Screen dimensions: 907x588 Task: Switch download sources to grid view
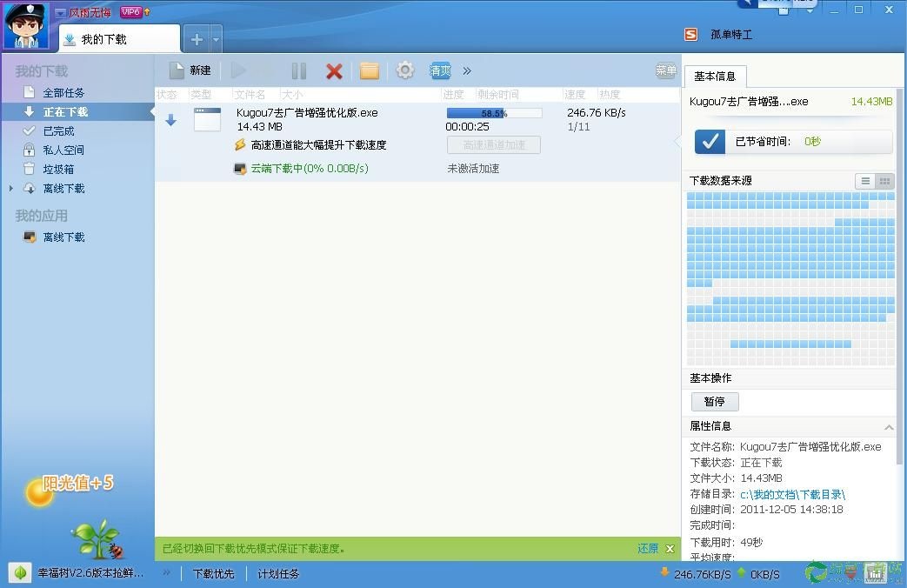[884, 181]
